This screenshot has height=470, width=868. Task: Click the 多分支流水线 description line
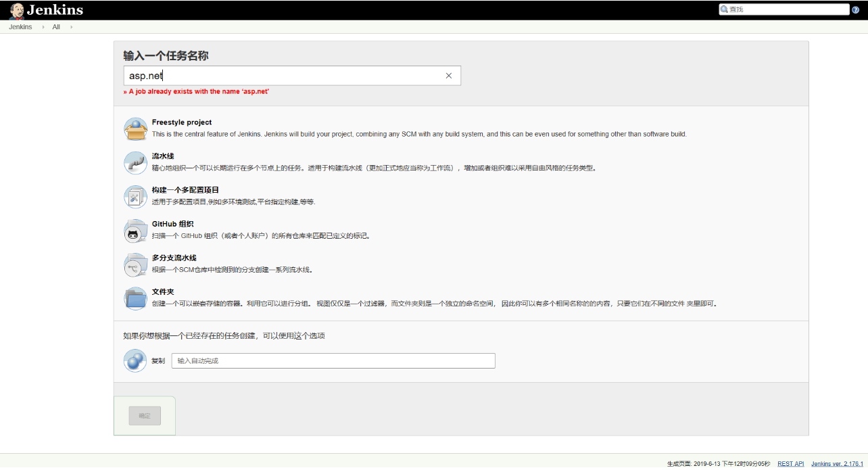[x=232, y=269]
